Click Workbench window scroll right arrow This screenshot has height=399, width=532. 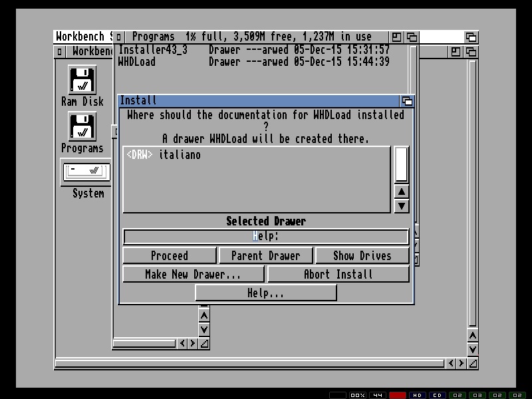click(461, 363)
